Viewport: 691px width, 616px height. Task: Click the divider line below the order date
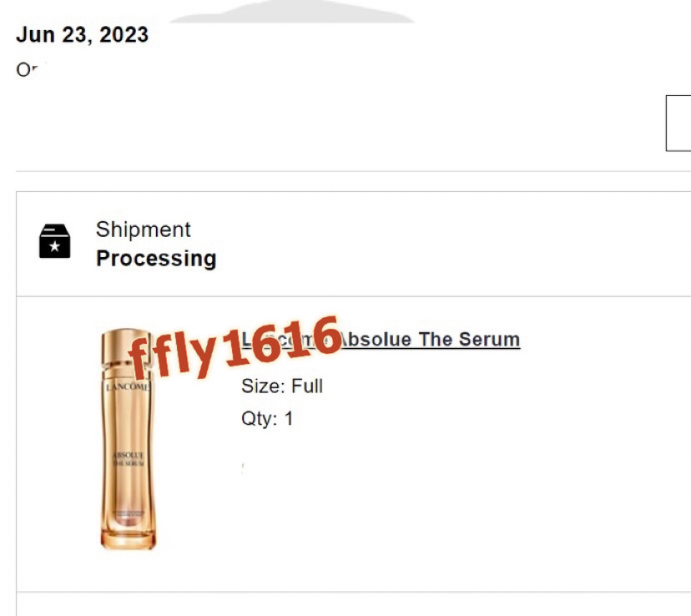point(354,171)
